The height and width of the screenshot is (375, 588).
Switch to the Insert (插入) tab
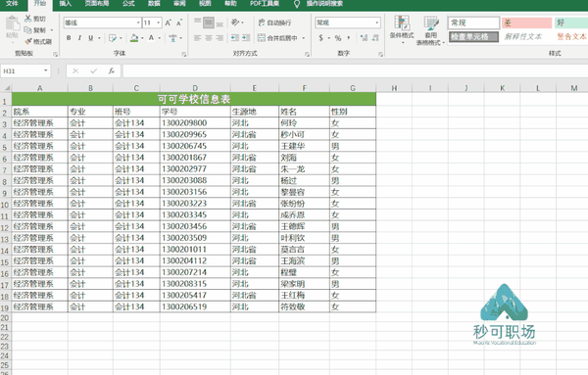(66, 4)
